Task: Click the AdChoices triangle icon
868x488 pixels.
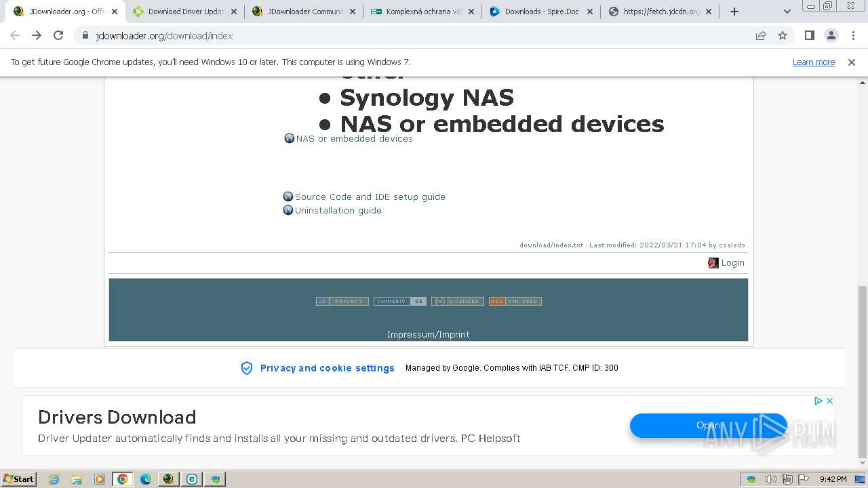Action: 818,401
